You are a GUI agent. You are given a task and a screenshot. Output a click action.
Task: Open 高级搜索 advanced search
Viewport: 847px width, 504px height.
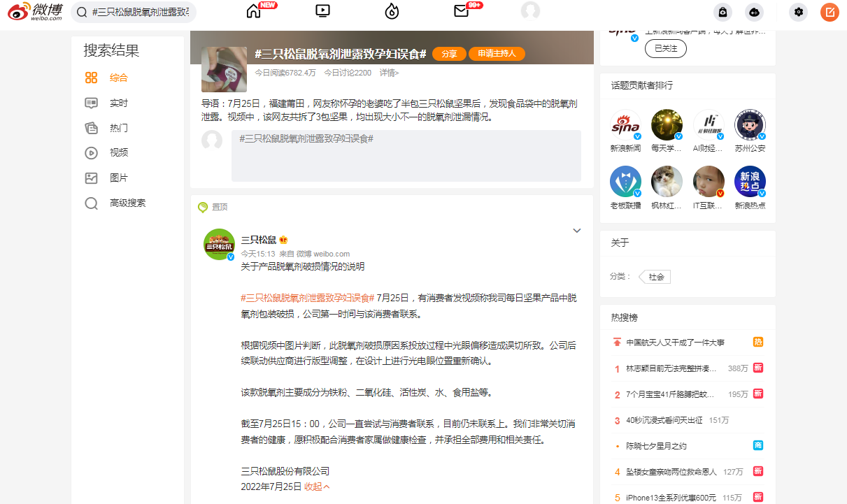coord(127,203)
